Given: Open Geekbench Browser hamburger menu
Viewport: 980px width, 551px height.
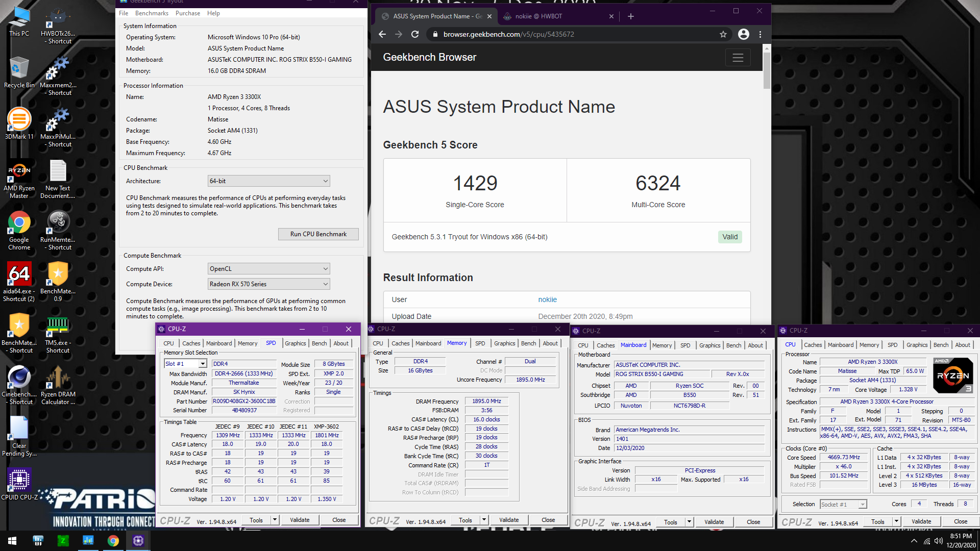Looking at the screenshot, I should [738, 58].
